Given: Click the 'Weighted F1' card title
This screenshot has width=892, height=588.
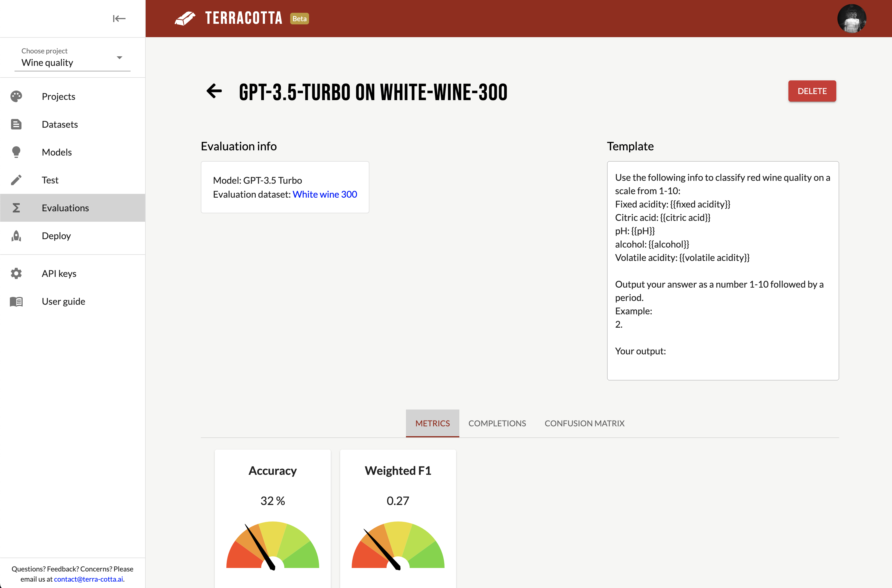Looking at the screenshot, I should coord(398,470).
